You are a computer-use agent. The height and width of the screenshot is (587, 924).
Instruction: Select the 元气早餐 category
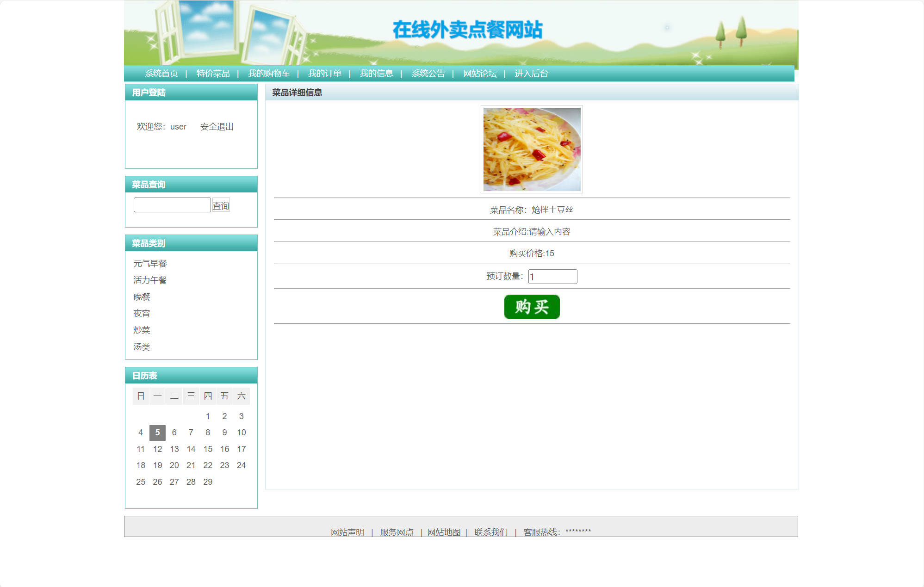150,263
